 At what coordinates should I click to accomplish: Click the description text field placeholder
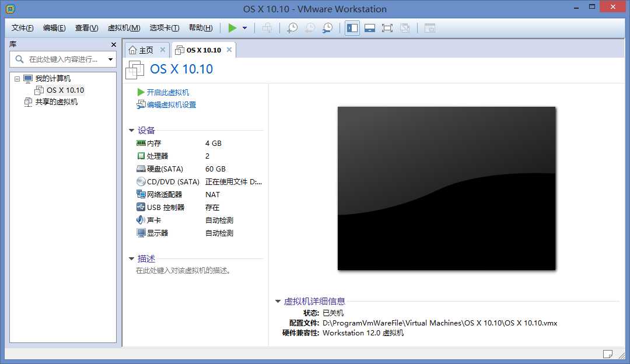pos(183,271)
